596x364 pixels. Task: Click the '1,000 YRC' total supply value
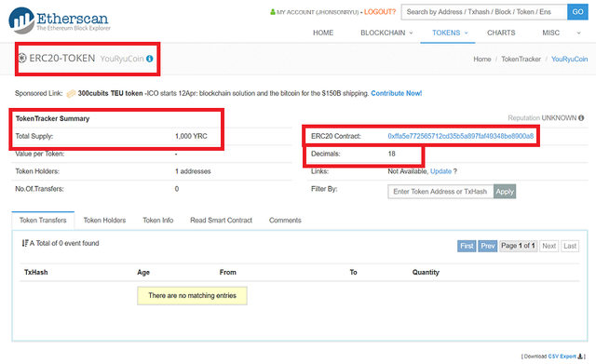[191, 136]
